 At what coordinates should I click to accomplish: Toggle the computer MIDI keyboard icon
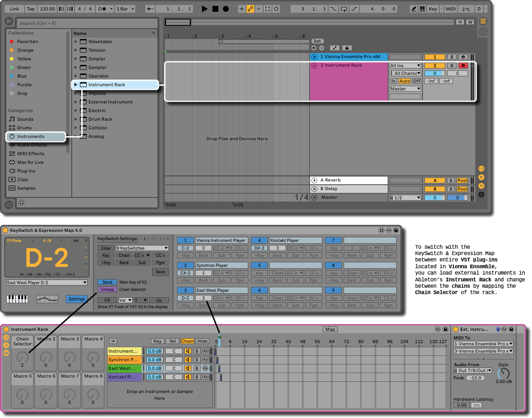423,9
